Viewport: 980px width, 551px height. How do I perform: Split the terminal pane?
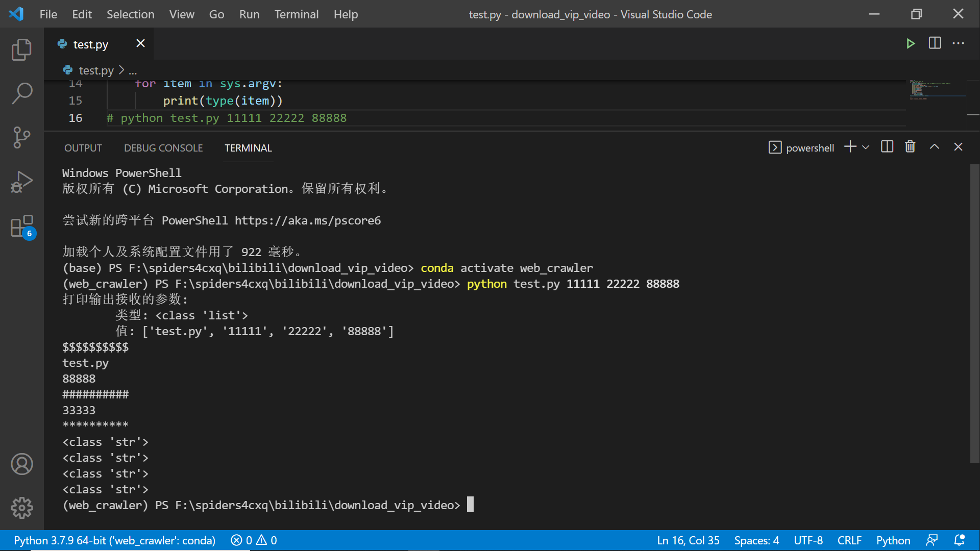(x=887, y=146)
